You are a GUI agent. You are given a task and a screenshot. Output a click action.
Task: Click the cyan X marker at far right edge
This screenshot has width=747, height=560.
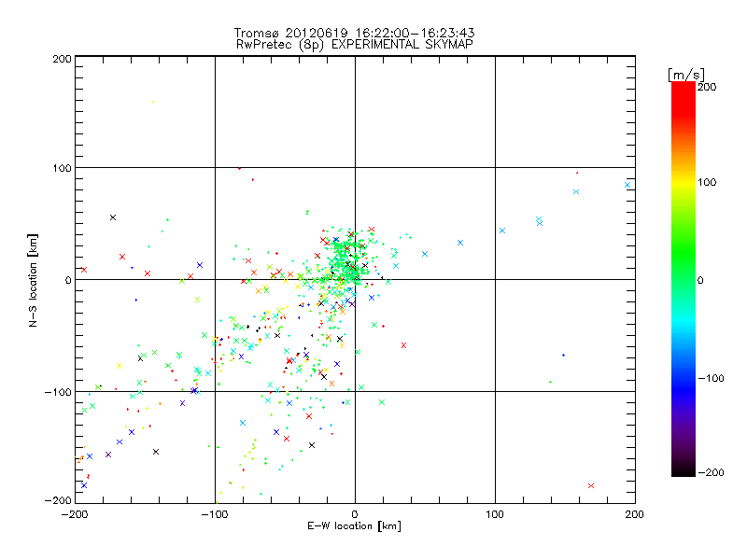[x=627, y=185]
